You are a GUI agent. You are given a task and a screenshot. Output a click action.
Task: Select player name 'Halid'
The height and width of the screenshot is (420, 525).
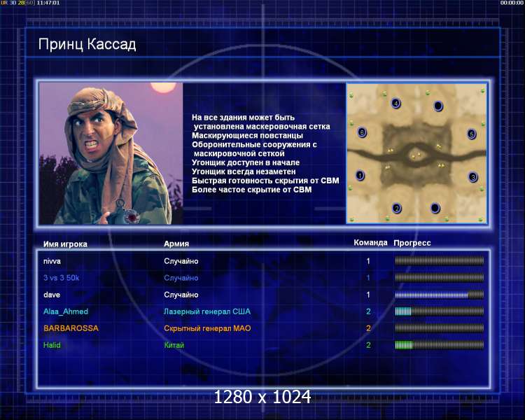click(x=52, y=345)
